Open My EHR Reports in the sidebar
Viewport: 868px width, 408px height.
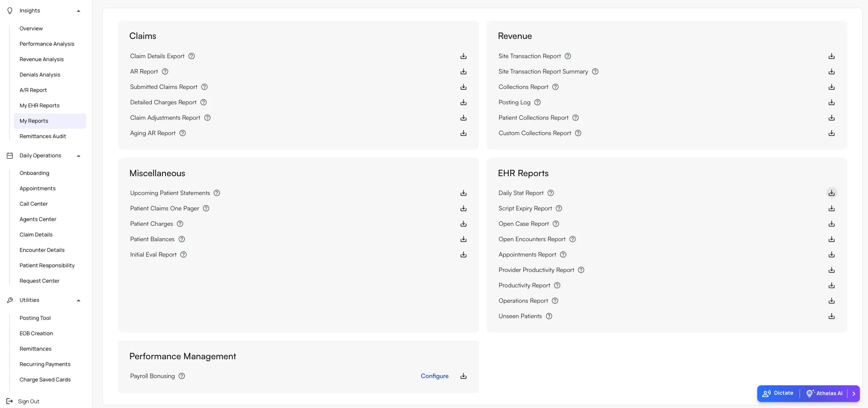(x=40, y=105)
